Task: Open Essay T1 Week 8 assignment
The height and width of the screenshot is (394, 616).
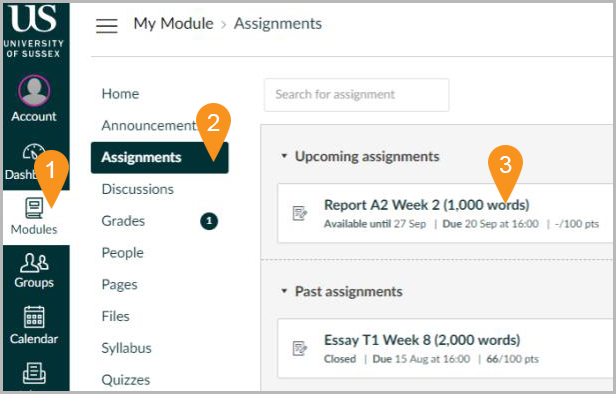Action: click(422, 340)
